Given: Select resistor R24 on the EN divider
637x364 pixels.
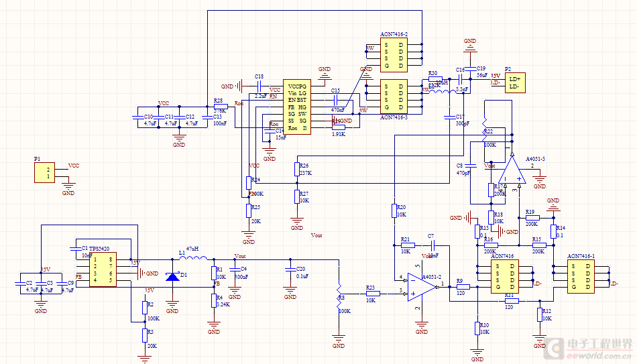Looking at the screenshot, I should pos(249,183).
